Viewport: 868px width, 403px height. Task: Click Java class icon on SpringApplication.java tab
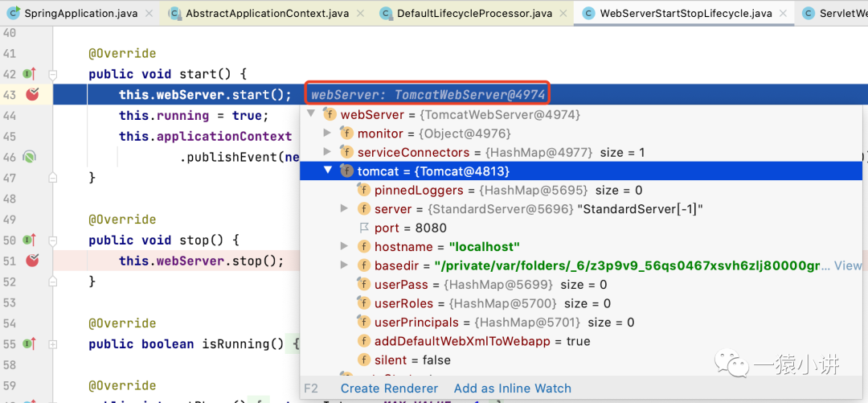[x=14, y=12]
